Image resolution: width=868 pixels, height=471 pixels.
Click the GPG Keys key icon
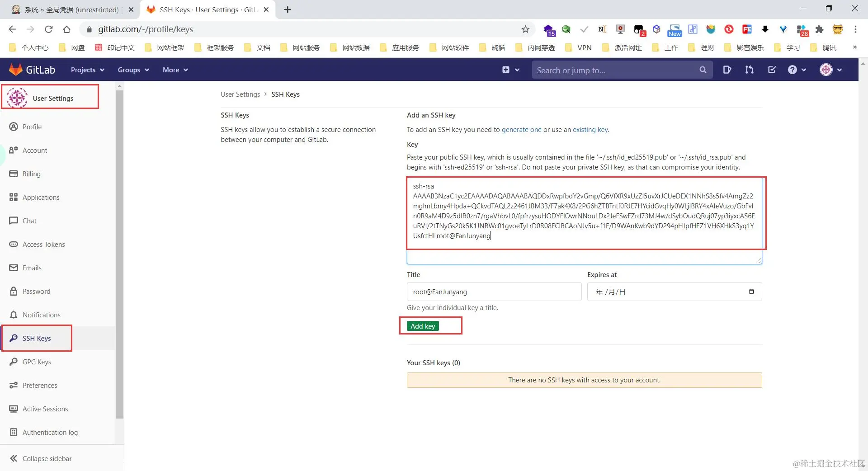pyautogui.click(x=14, y=362)
